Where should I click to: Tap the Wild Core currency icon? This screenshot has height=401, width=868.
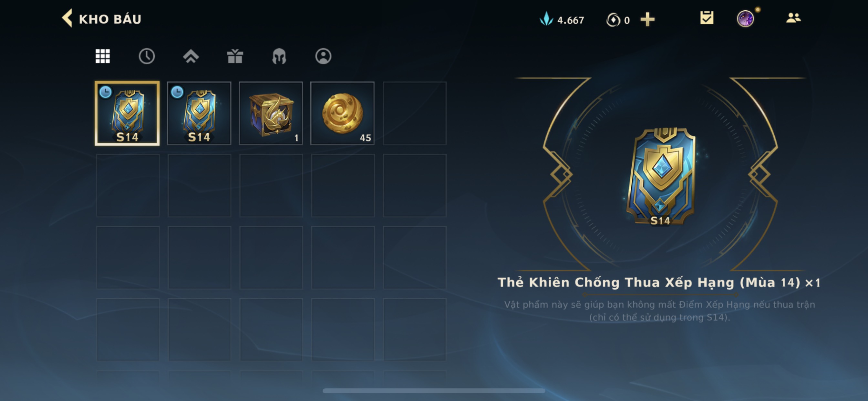coord(613,20)
